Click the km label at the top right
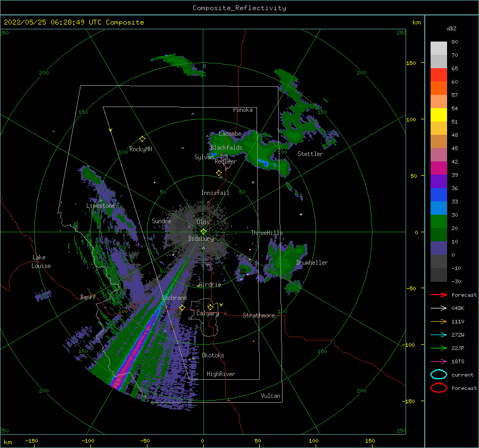The height and width of the screenshot is (448, 479). click(x=416, y=22)
